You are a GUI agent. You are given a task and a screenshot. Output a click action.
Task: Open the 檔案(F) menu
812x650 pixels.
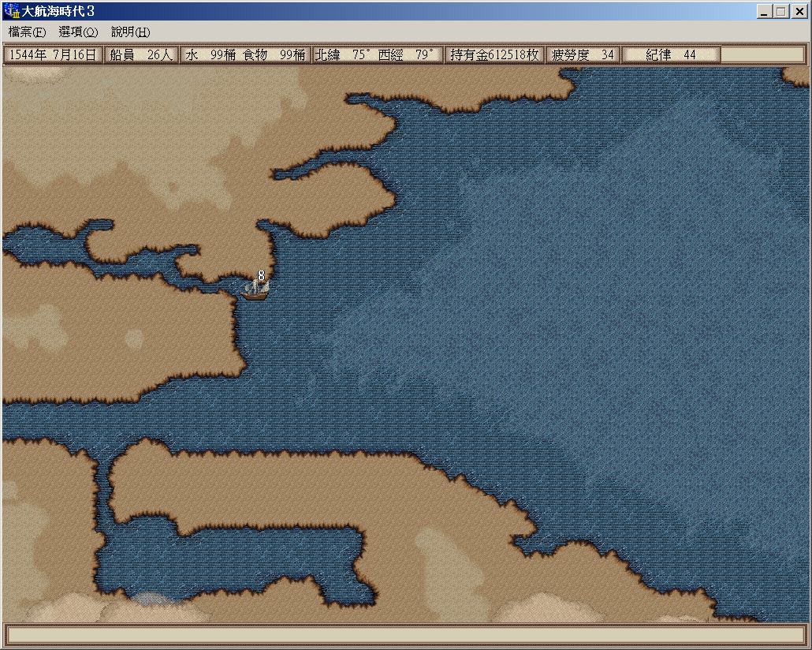(x=27, y=32)
